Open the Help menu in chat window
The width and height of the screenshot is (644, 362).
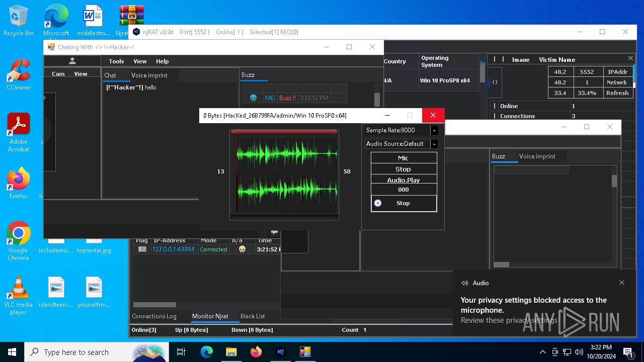[162, 61]
